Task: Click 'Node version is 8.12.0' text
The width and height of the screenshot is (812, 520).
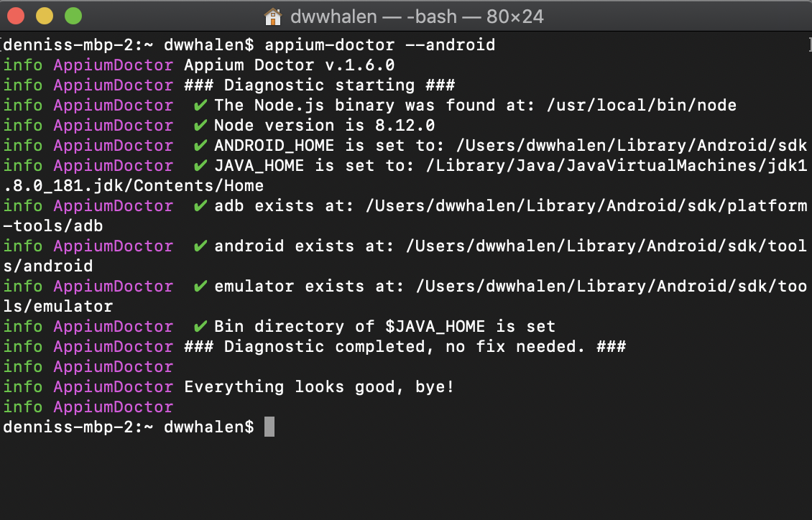Action: tap(325, 126)
